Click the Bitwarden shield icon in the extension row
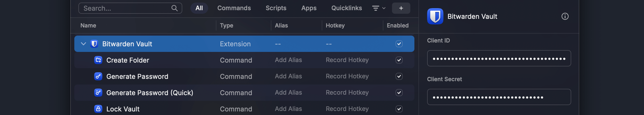 94,44
